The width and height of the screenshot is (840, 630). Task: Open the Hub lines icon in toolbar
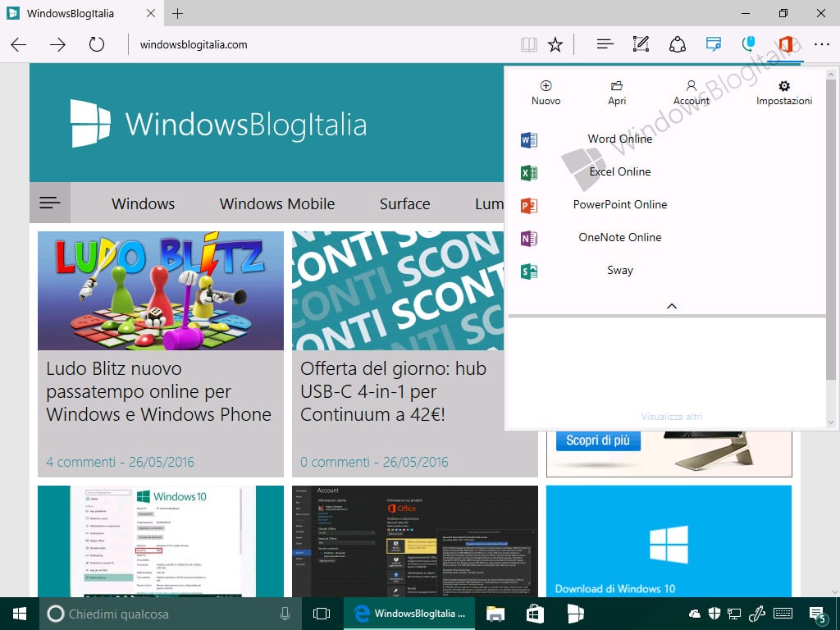(605, 44)
